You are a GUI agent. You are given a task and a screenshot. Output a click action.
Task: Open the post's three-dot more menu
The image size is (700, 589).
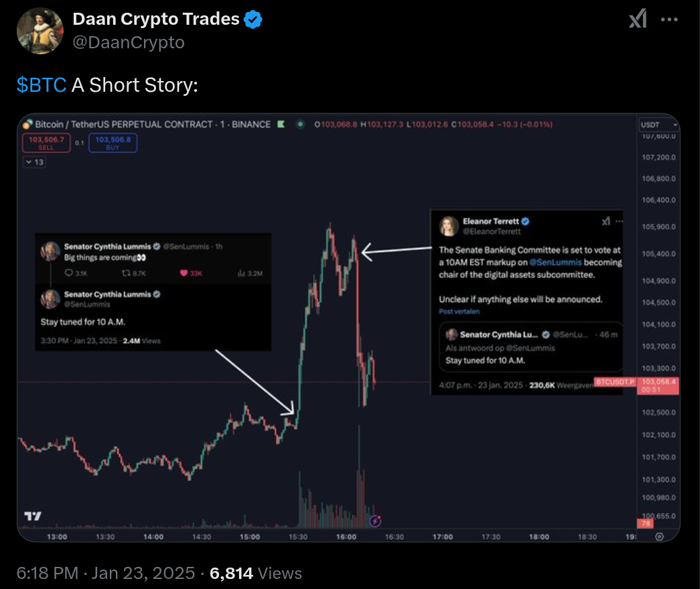click(669, 20)
